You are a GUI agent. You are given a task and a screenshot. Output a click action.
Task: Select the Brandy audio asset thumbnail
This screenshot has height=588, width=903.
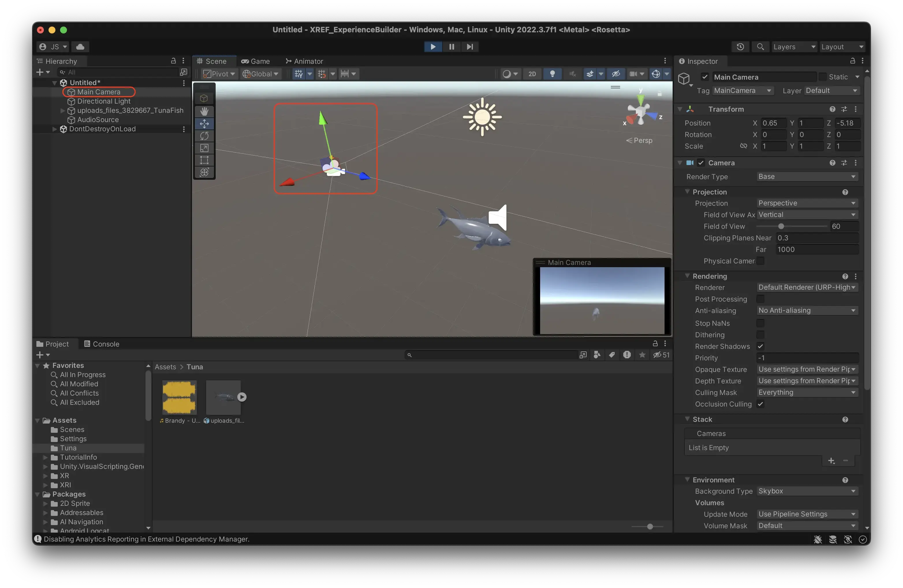pos(179,397)
